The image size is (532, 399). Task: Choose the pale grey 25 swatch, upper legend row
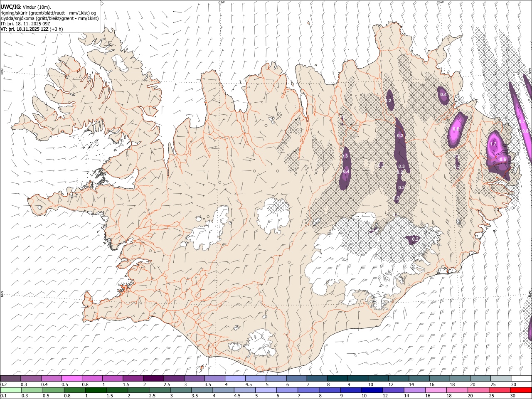pyautogui.click(x=501, y=378)
